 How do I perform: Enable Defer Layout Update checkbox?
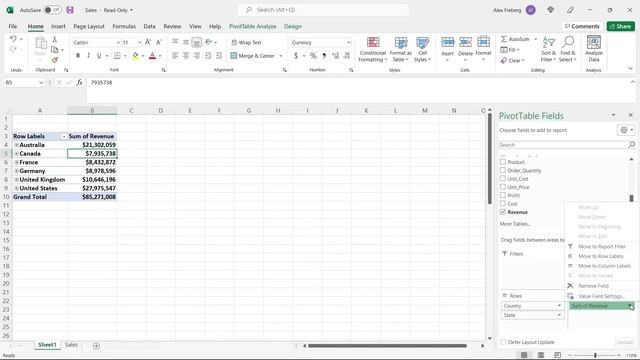tap(503, 342)
